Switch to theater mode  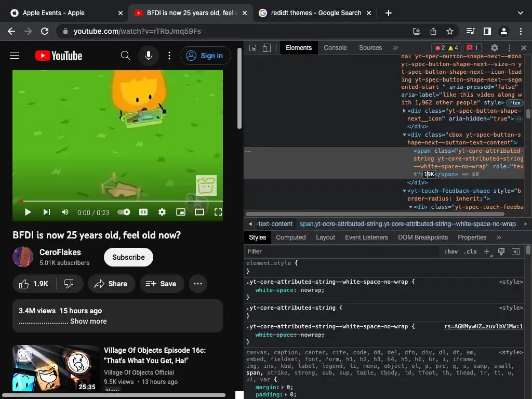click(x=199, y=212)
